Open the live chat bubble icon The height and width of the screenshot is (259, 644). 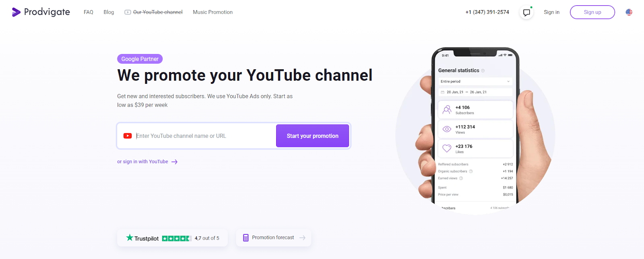pyautogui.click(x=526, y=12)
